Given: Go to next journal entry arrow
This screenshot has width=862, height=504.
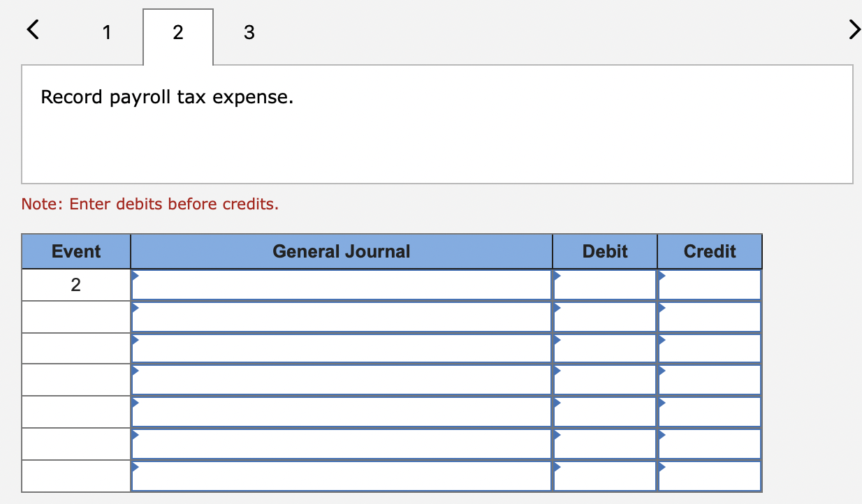Looking at the screenshot, I should coord(854,29).
